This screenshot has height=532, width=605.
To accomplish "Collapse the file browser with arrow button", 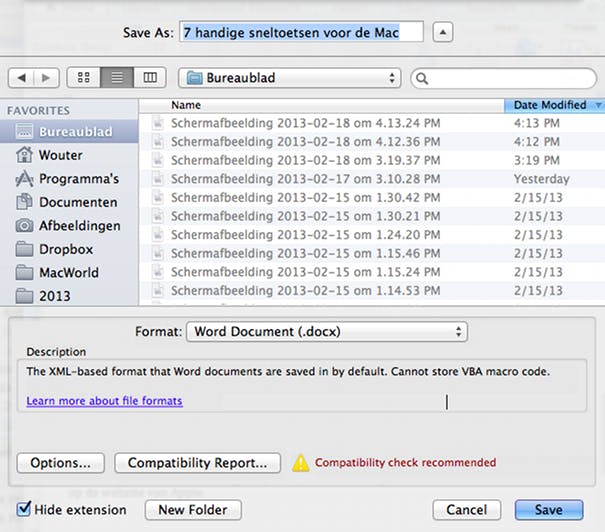I will (x=443, y=33).
